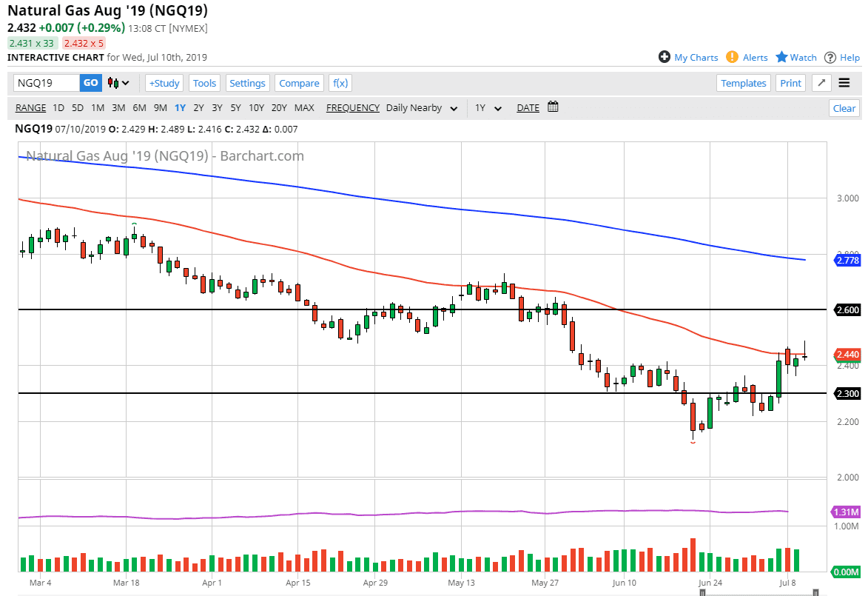Expand chart to full screen with arrow icon
Viewport: 868px width, 596px height.
point(821,83)
